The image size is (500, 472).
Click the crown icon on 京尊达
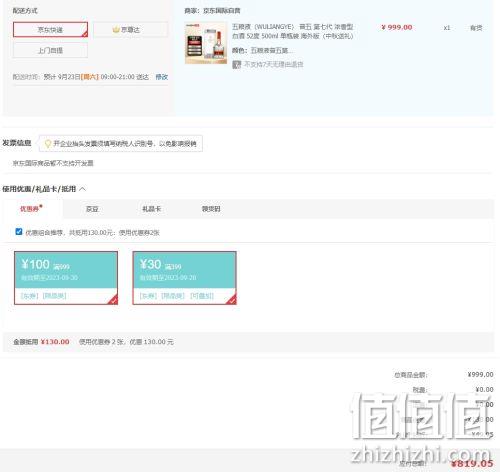[116, 30]
